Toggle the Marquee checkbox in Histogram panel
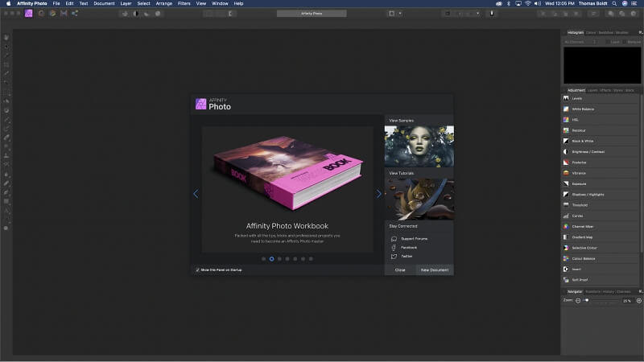 pyautogui.click(x=625, y=42)
